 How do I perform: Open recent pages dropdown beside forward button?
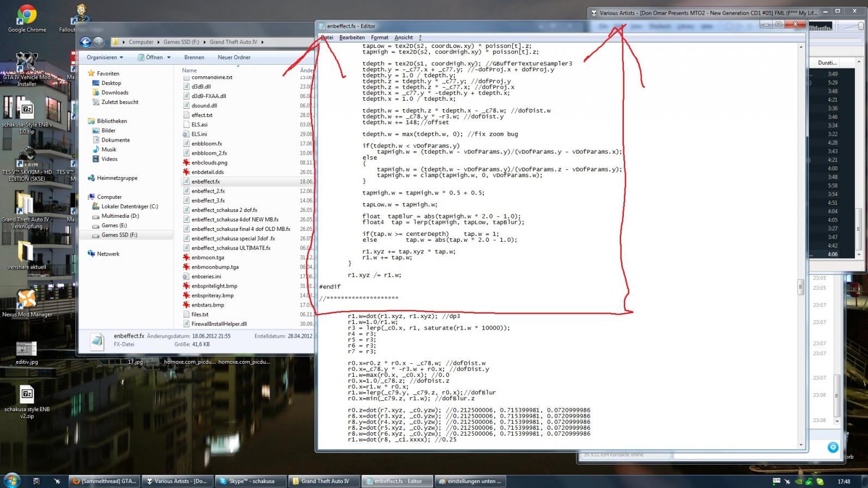coord(107,42)
